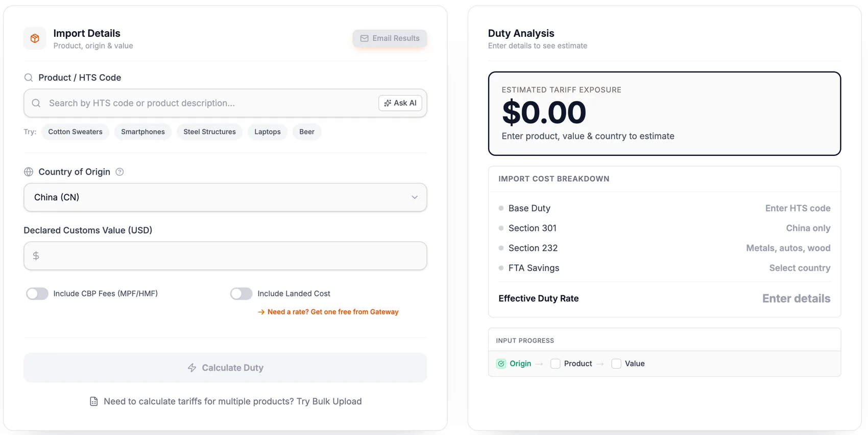Click the Ask AI button
The height and width of the screenshot is (435, 868).
click(x=400, y=103)
